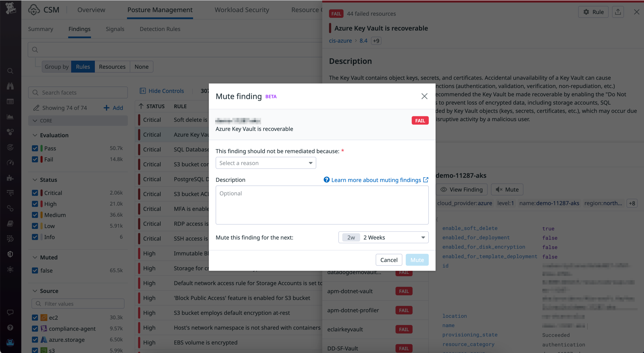Open the integrations puzzle piece icon
The image size is (644, 353).
click(x=10, y=178)
